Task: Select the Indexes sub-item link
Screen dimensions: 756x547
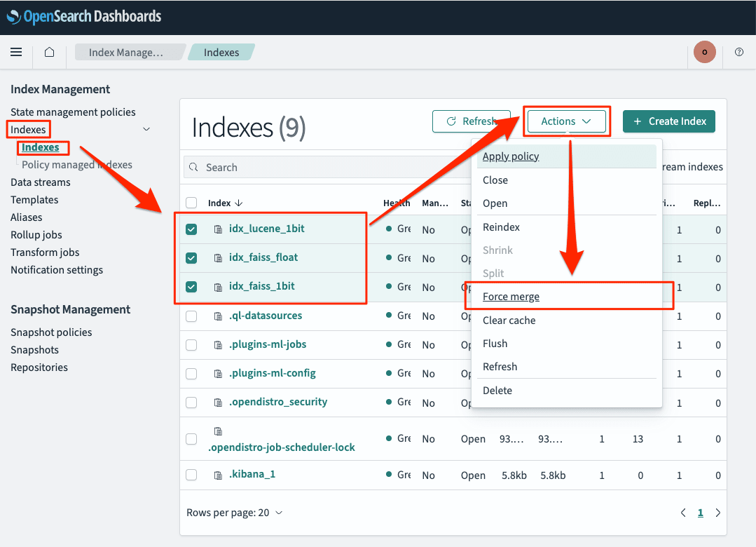Action: tap(41, 147)
